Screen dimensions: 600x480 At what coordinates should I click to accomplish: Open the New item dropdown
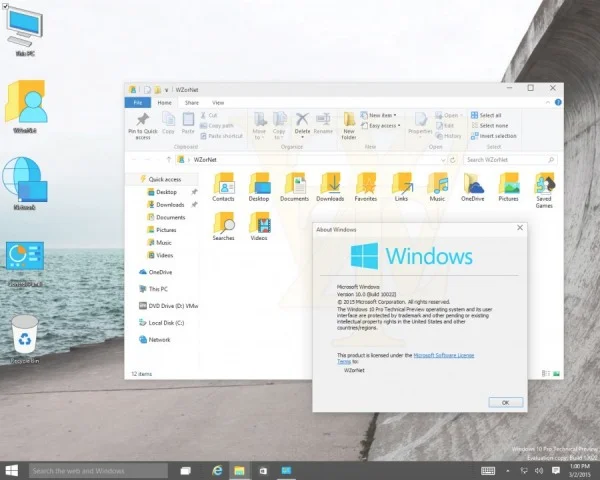(379, 115)
